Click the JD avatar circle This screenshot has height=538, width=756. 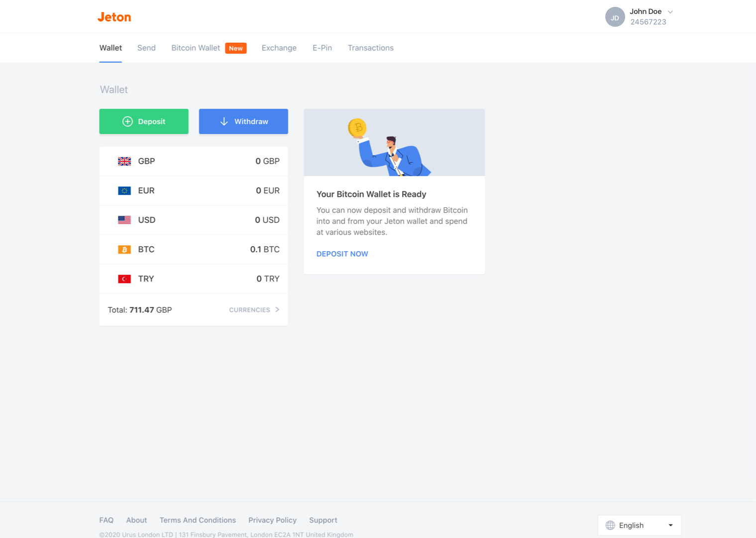click(615, 17)
